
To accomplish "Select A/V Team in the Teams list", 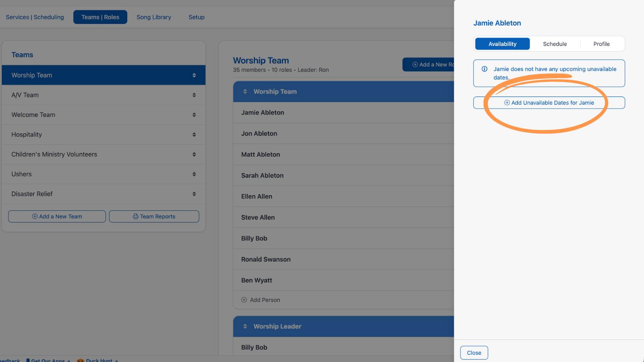I will pyautogui.click(x=103, y=95).
